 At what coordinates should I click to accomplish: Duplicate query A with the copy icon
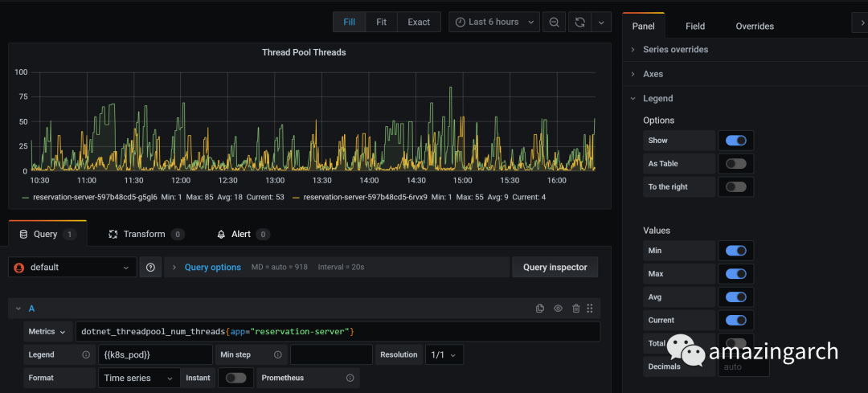(x=540, y=309)
